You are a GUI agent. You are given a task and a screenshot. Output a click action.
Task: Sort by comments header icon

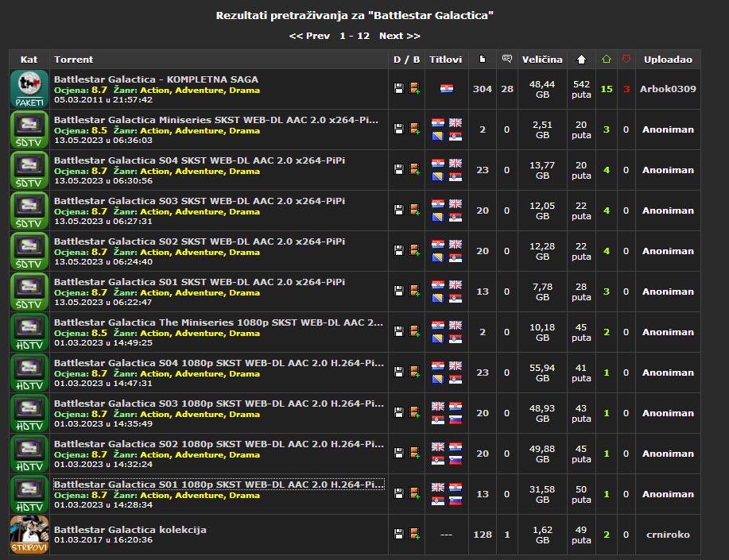click(x=507, y=59)
